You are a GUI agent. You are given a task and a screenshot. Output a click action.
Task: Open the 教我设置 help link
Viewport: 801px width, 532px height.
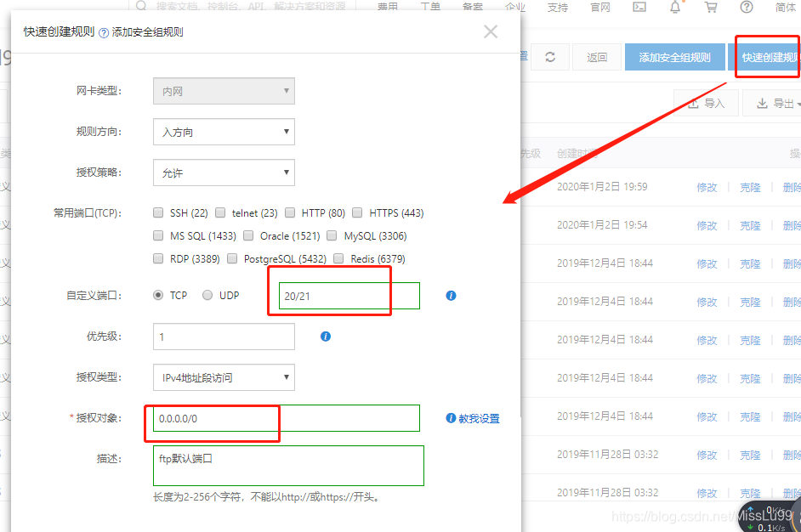coord(479,419)
